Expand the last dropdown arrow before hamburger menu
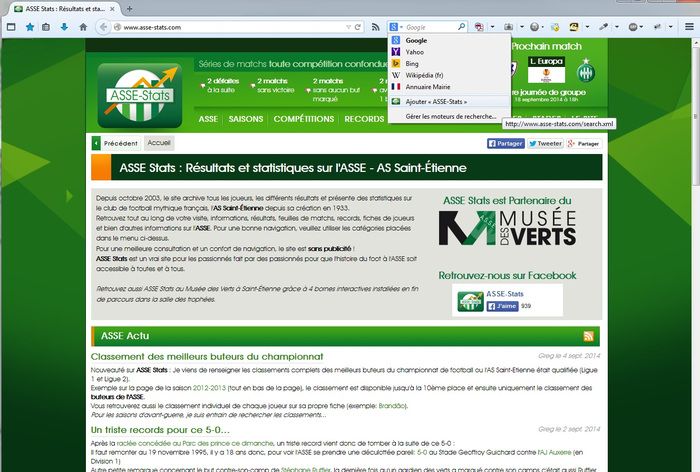The image size is (700, 472). pyautogui.click(x=671, y=27)
